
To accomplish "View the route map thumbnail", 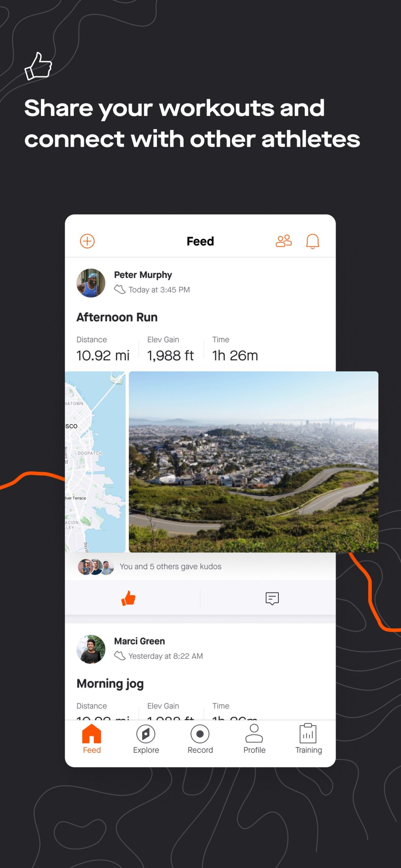I will pos(95,462).
